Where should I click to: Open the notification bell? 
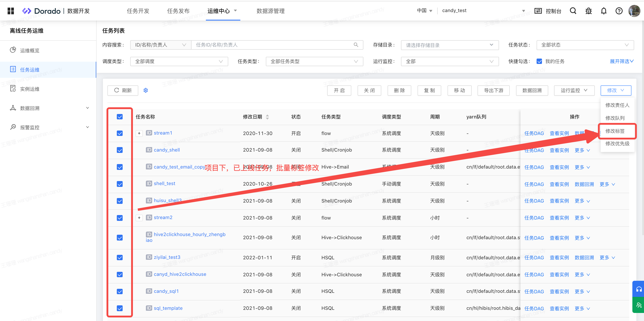pyautogui.click(x=603, y=11)
